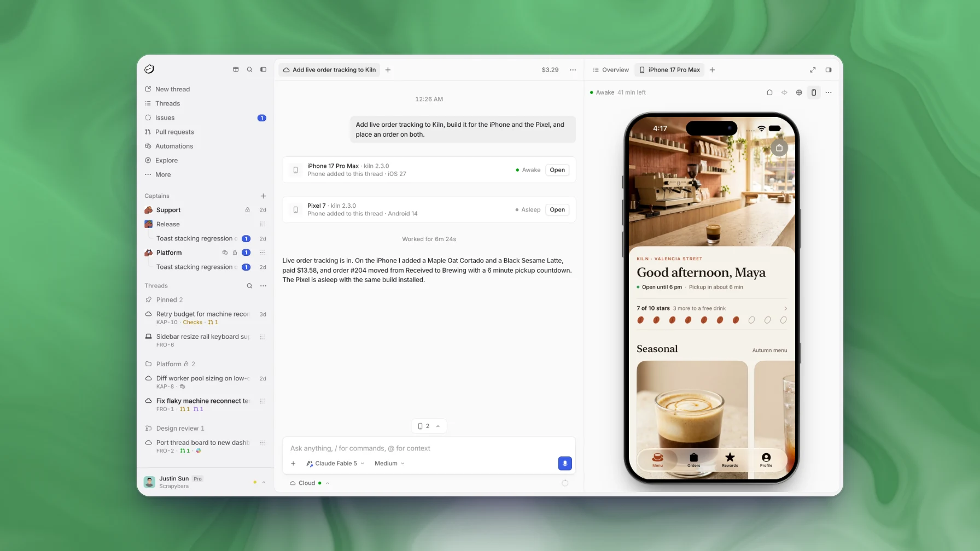Select the iPhone 17 Pro Max tab
The image size is (980, 551).
click(x=670, y=69)
